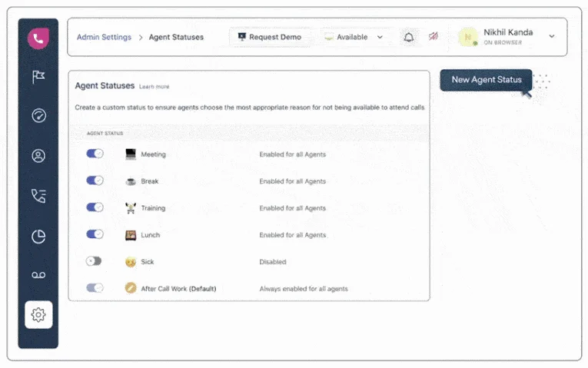This screenshot has height=368, width=588.
Task: Click the Break coffee cup icon
Action: tap(131, 181)
